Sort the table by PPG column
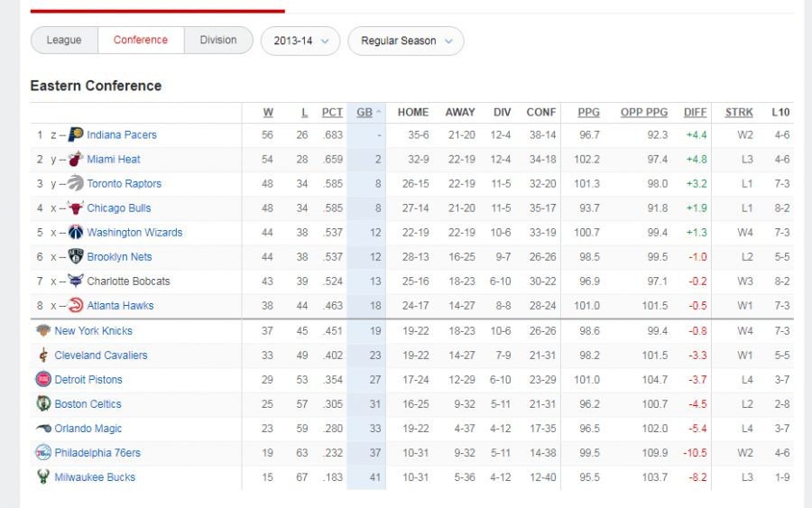812x508 pixels. [x=588, y=113]
